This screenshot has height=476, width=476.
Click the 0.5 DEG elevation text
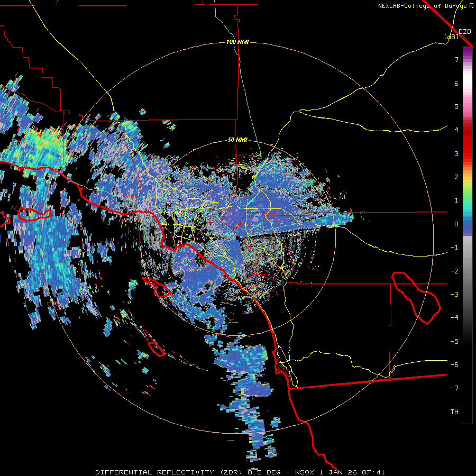pyautogui.click(x=265, y=472)
